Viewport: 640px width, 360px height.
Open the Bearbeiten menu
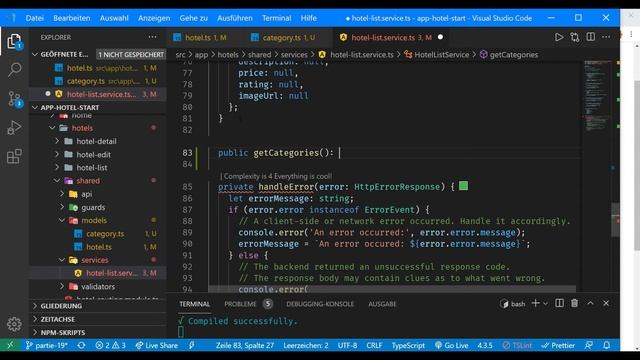[x=71, y=18]
